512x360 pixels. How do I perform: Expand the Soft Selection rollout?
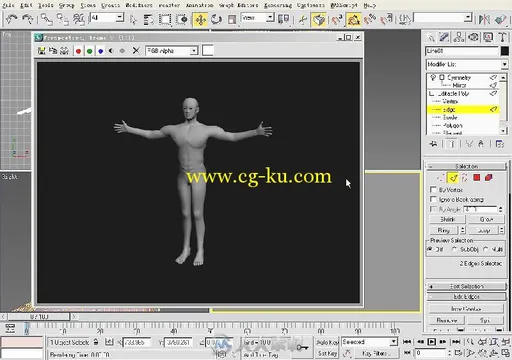(467, 286)
